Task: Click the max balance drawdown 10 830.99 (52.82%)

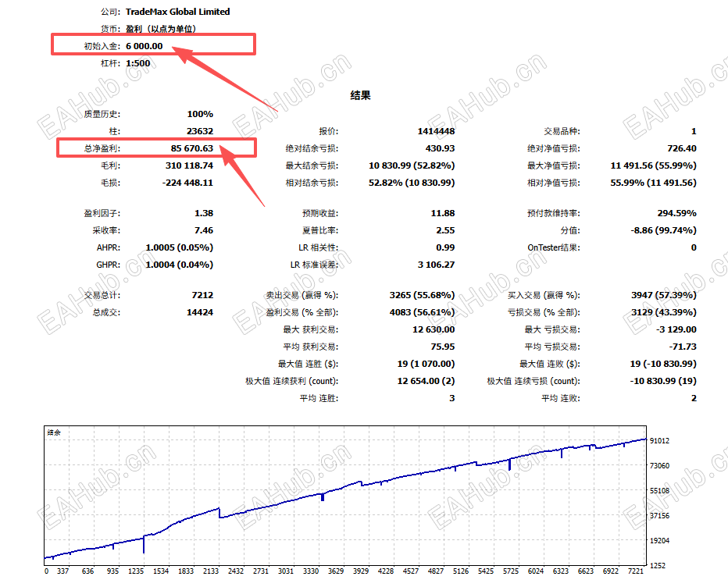Action: pos(412,165)
